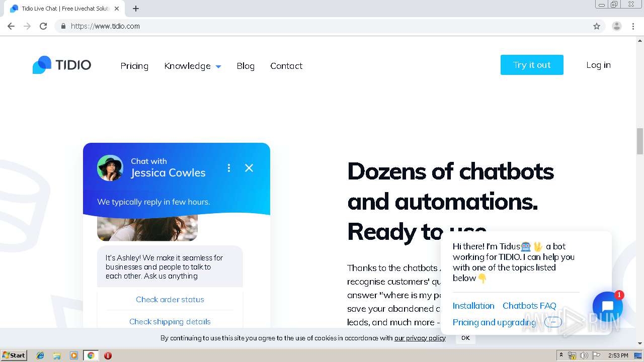Click 'We typically reply in few hours' text
Screen dimensions: 644x362
click(153, 202)
